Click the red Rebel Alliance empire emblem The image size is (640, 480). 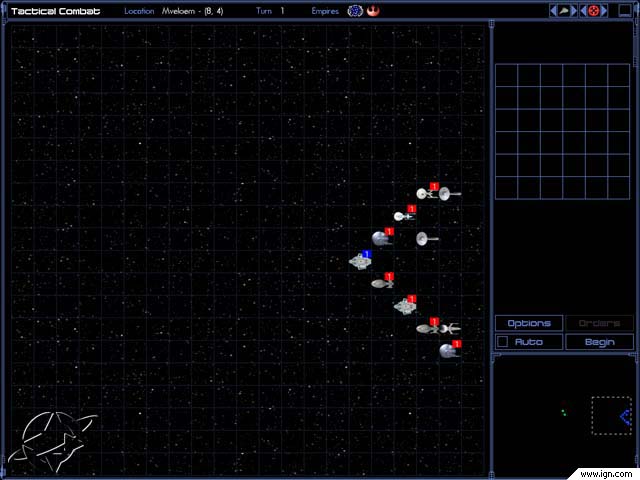(x=372, y=11)
